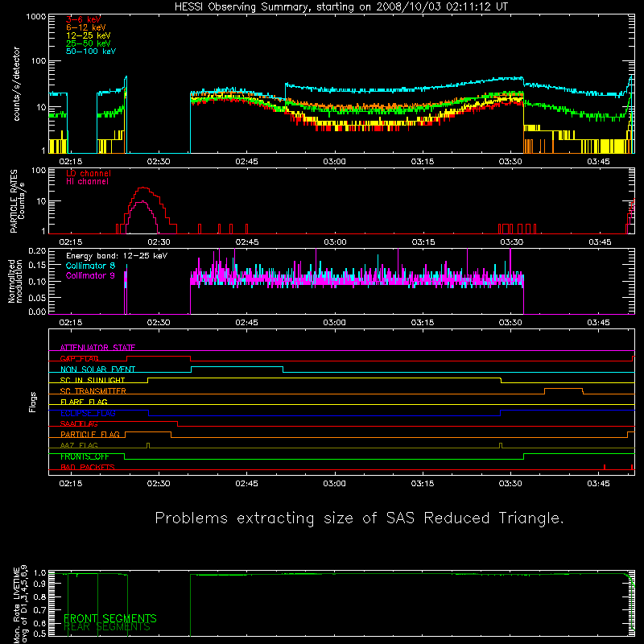Image resolution: width=644 pixels, height=644 pixels.
Task: Select the cyan 50-100 keV legend label
Action: point(91,52)
